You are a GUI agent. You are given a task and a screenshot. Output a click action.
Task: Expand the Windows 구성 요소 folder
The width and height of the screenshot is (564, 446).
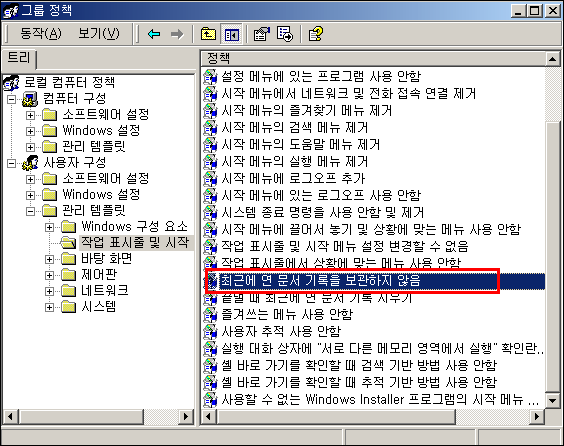click(49, 227)
